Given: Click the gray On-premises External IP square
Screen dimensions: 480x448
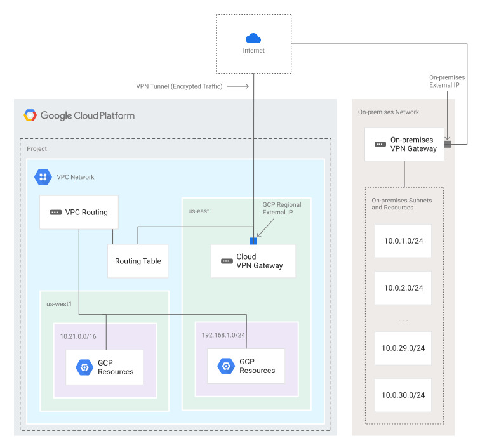Looking at the screenshot, I should click(x=447, y=144).
